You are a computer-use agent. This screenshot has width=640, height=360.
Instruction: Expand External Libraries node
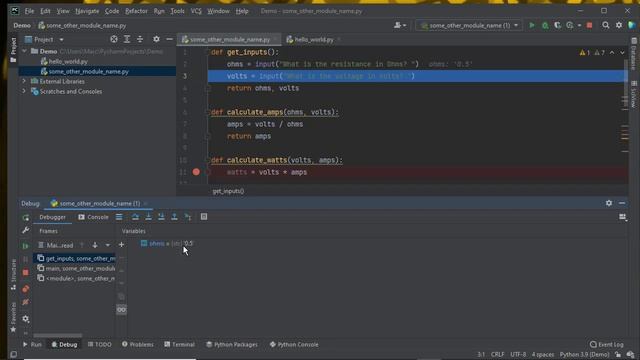click(24, 81)
